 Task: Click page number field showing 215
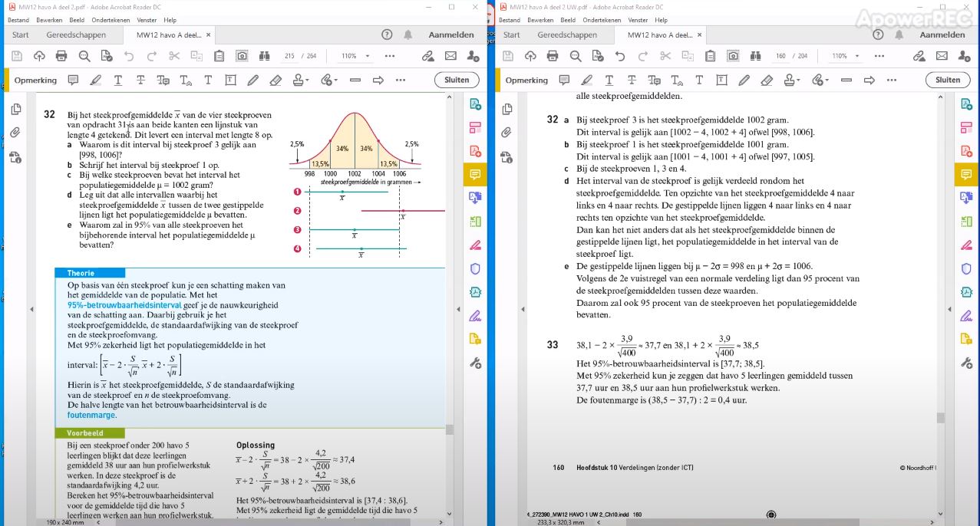289,56
